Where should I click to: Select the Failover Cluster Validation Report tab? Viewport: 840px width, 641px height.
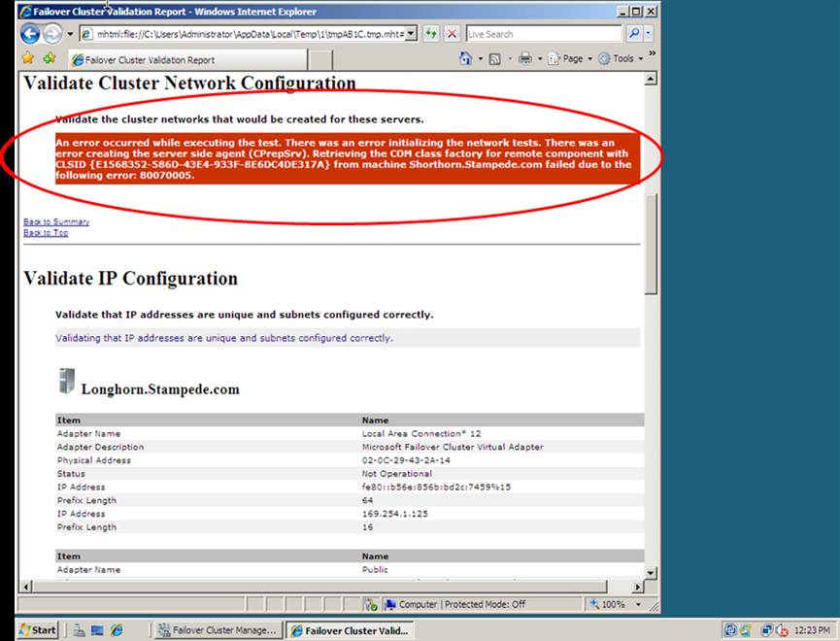(x=188, y=60)
